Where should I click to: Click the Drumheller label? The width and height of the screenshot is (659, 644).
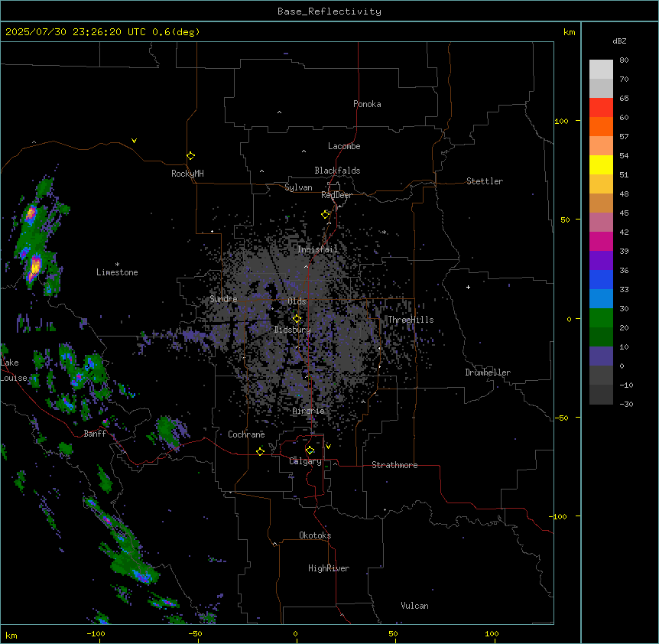tap(488, 372)
